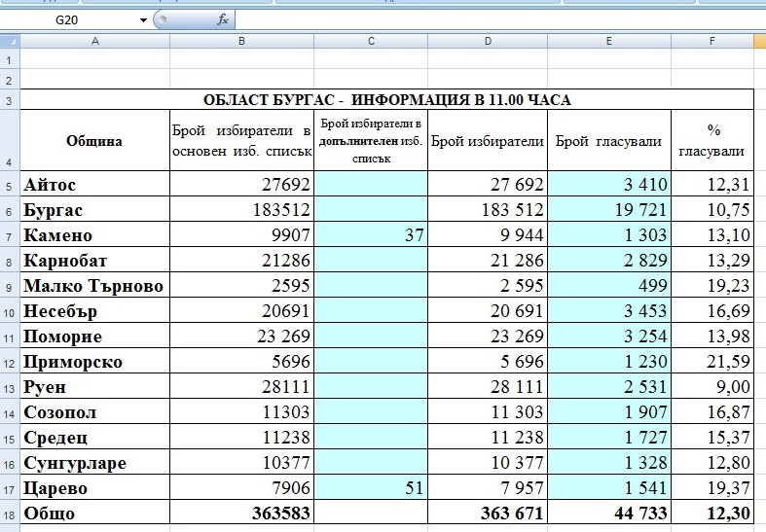Select the Несебър cell
This screenshot has width=766, height=532.
point(94,311)
